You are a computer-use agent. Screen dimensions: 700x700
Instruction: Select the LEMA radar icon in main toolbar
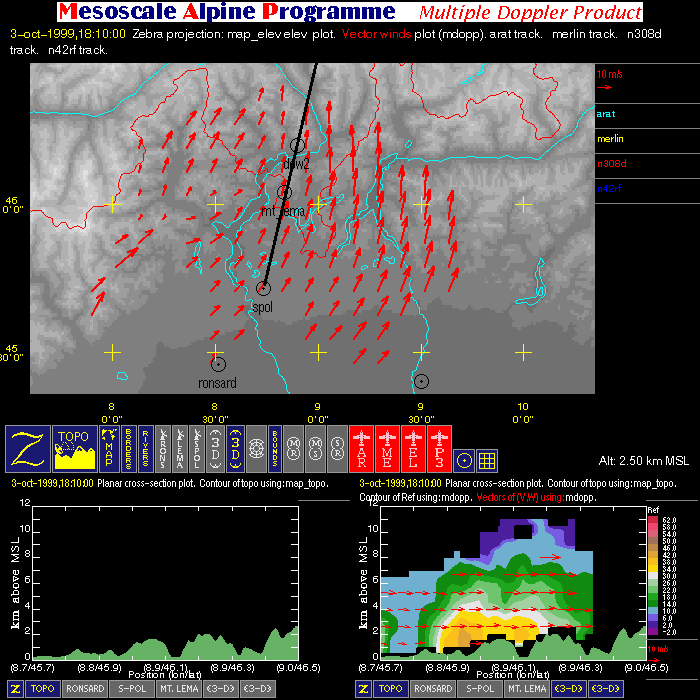tap(180, 448)
